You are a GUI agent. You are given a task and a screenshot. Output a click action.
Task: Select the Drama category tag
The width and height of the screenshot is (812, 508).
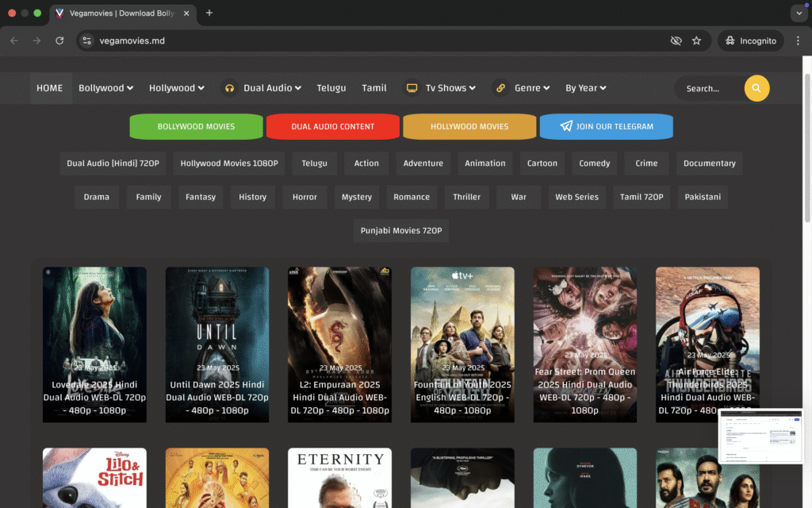(96, 197)
